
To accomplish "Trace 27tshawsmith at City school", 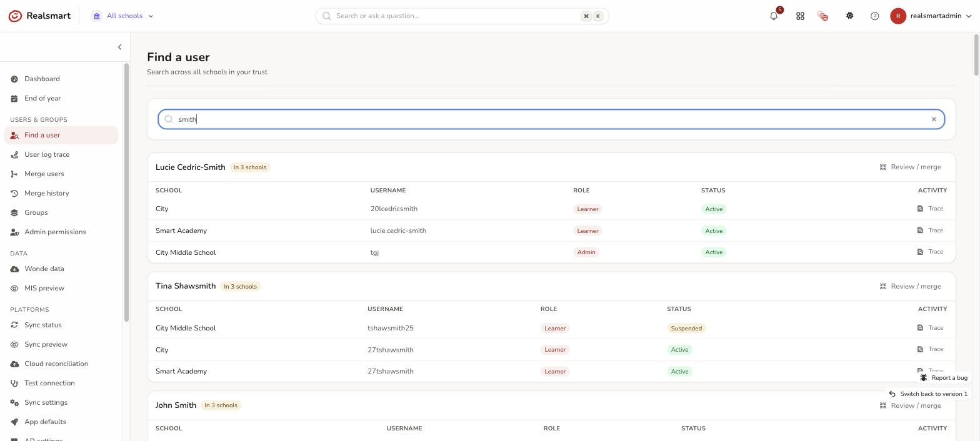I will tap(930, 349).
